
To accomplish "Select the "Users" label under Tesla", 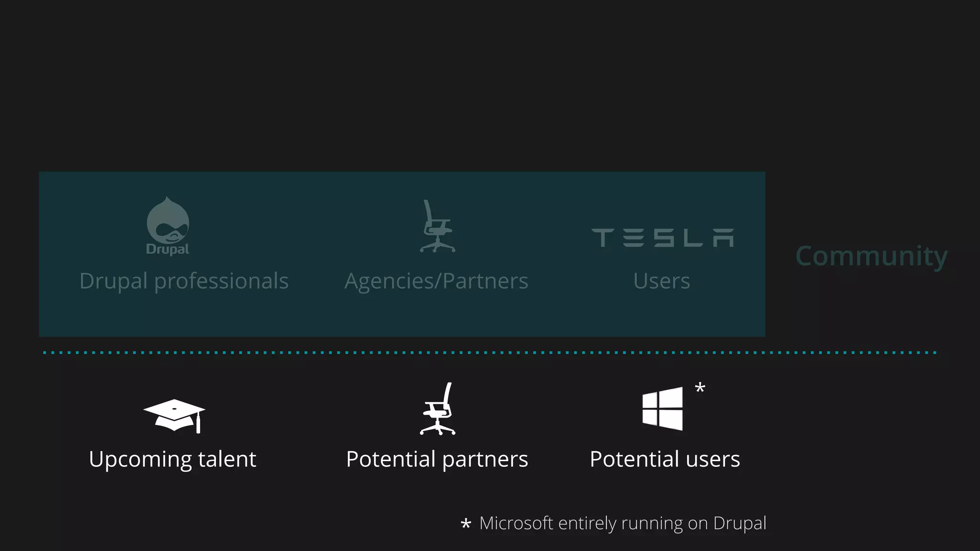I will click(662, 281).
